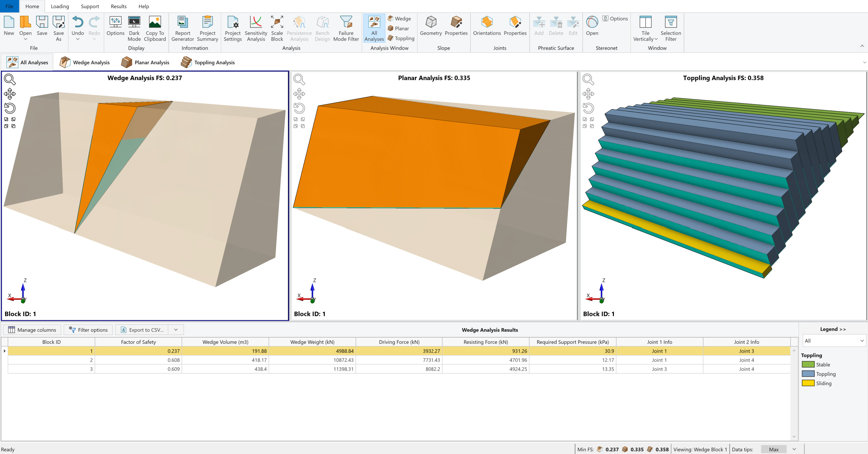This screenshot has width=868, height=454.
Task: Select the Planar Analysis tab
Action: pyautogui.click(x=145, y=62)
